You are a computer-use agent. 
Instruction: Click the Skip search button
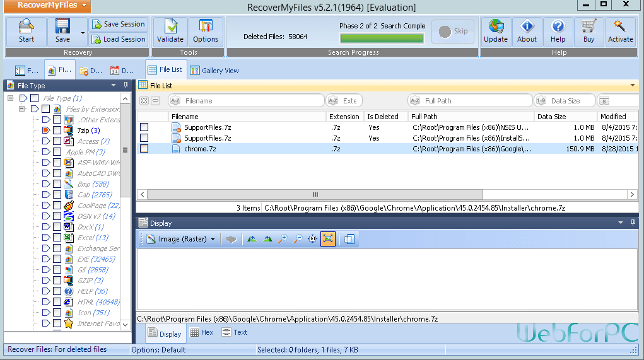point(454,31)
